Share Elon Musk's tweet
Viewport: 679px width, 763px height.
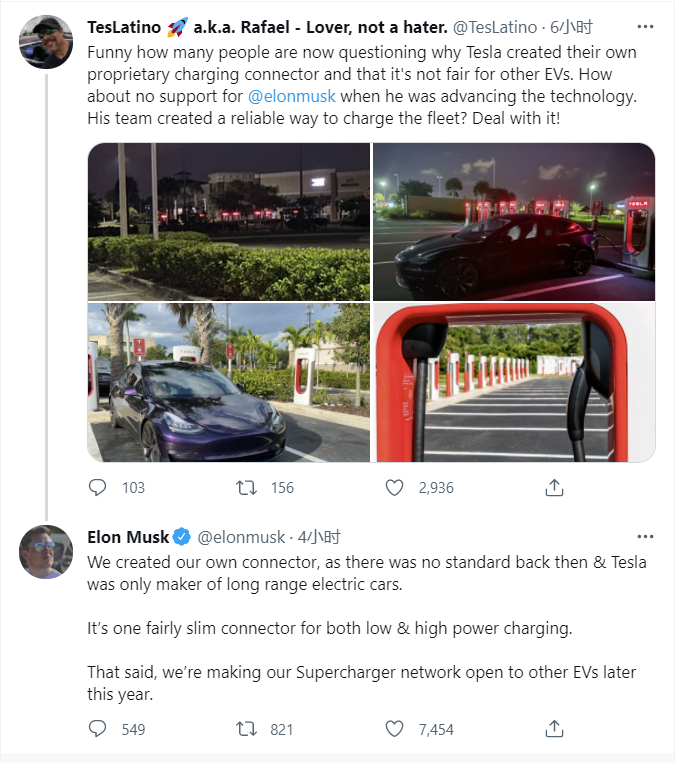[x=555, y=729]
